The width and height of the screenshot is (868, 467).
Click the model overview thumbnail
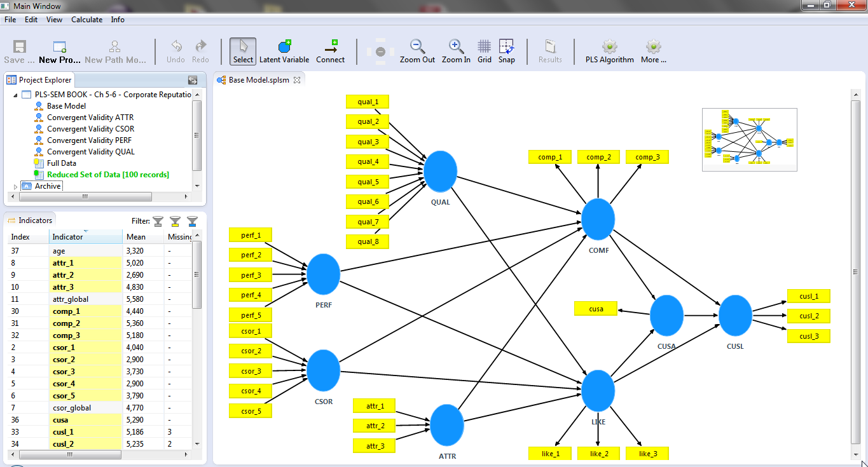749,139
